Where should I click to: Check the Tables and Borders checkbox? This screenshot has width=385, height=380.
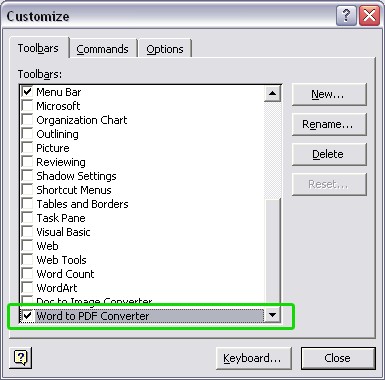(27, 203)
